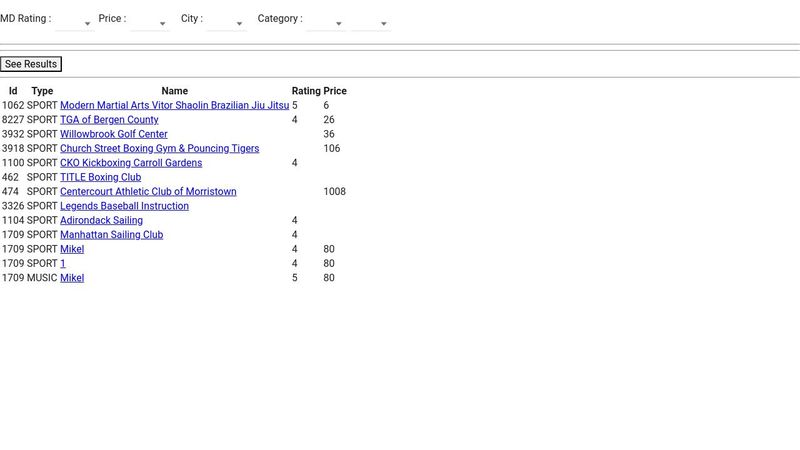The image size is (800, 450).
Task: Visit Legends Baseball Instruction link
Action: 124,206
